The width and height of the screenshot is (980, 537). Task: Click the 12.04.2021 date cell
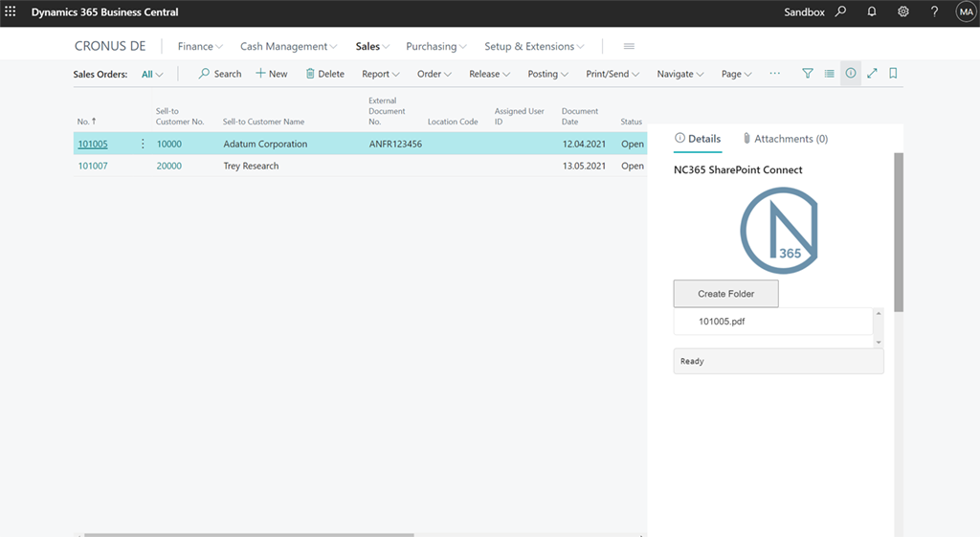point(584,144)
